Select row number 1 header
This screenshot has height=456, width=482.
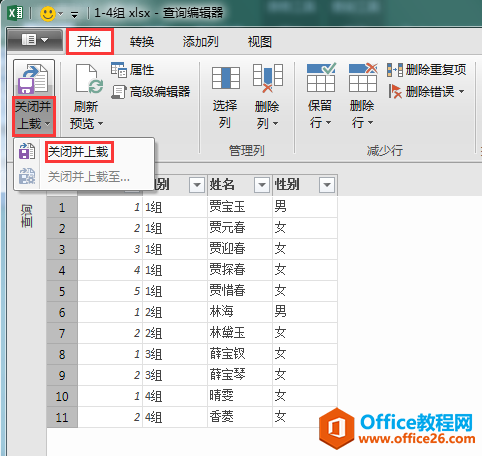click(62, 208)
